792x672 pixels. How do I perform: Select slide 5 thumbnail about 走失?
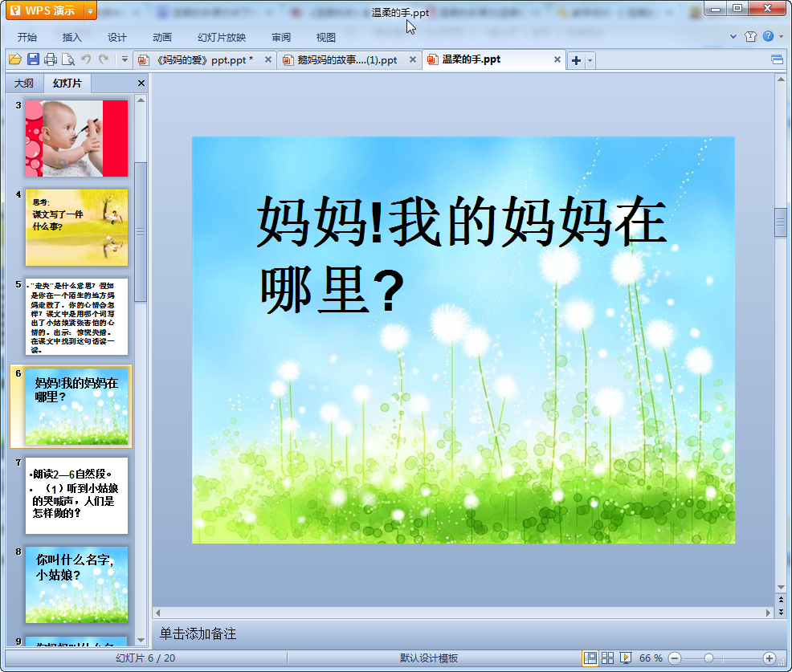click(x=77, y=316)
